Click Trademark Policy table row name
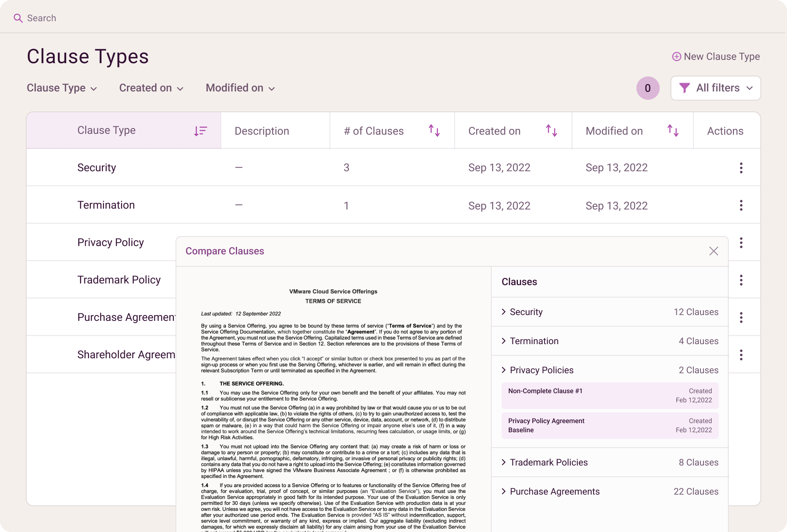The width and height of the screenshot is (787, 532). (x=119, y=280)
